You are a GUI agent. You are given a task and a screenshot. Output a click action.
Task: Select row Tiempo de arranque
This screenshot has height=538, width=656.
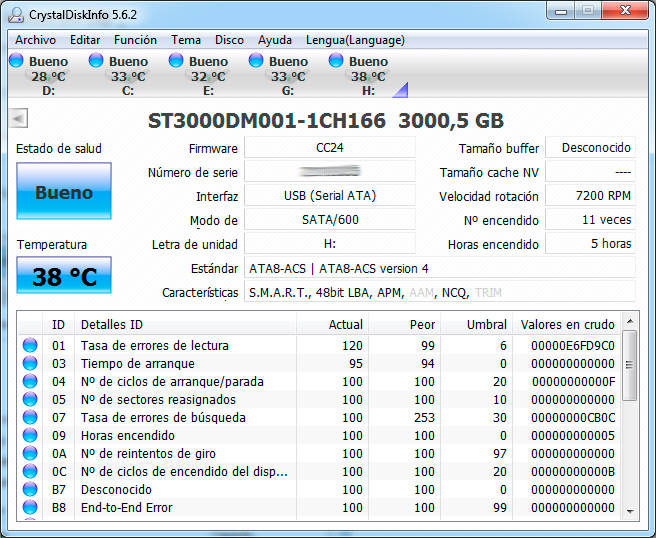tap(320, 364)
